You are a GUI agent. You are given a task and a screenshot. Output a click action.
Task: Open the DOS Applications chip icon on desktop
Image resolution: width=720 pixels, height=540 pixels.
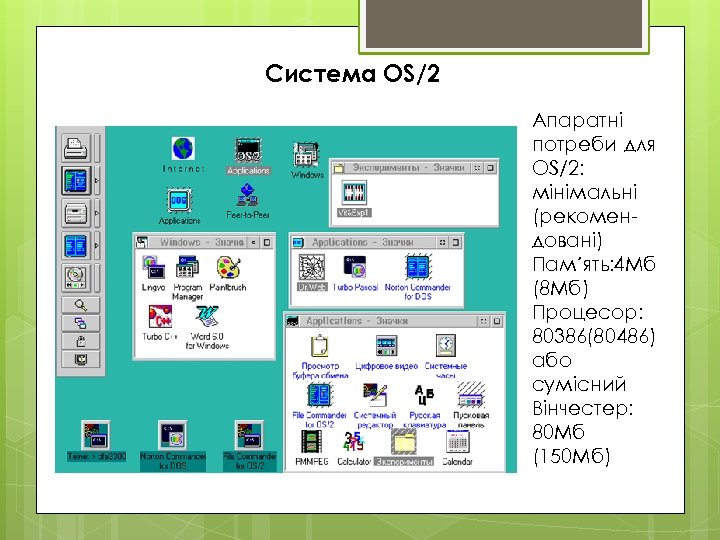pos(178,200)
